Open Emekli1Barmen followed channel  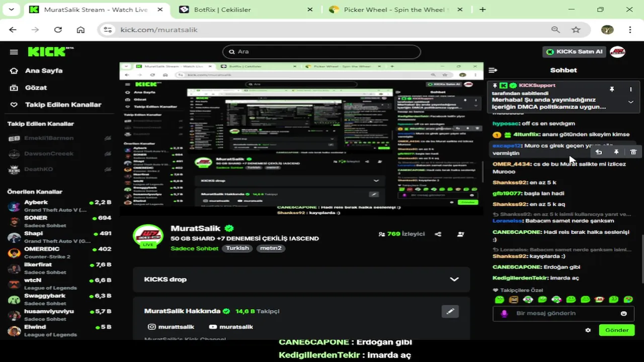point(59,138)
